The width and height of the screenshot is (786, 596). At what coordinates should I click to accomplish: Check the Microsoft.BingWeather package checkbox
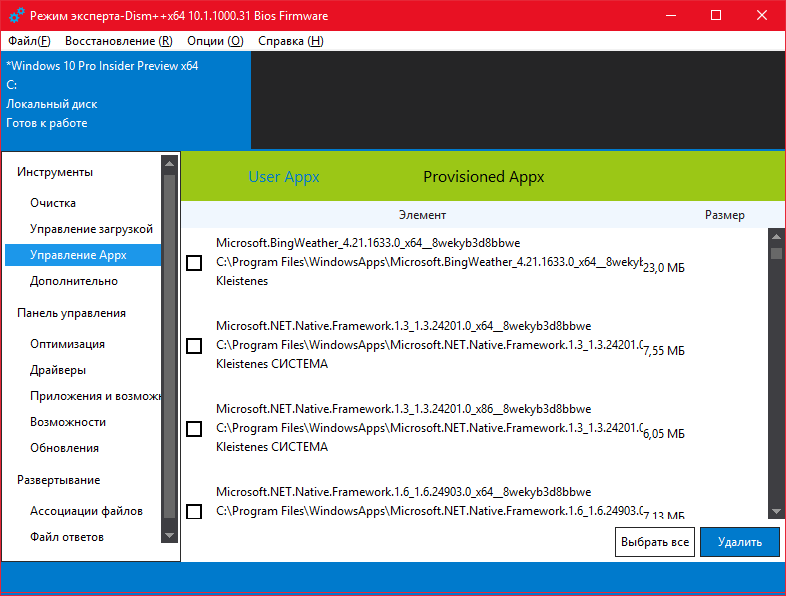194,263
